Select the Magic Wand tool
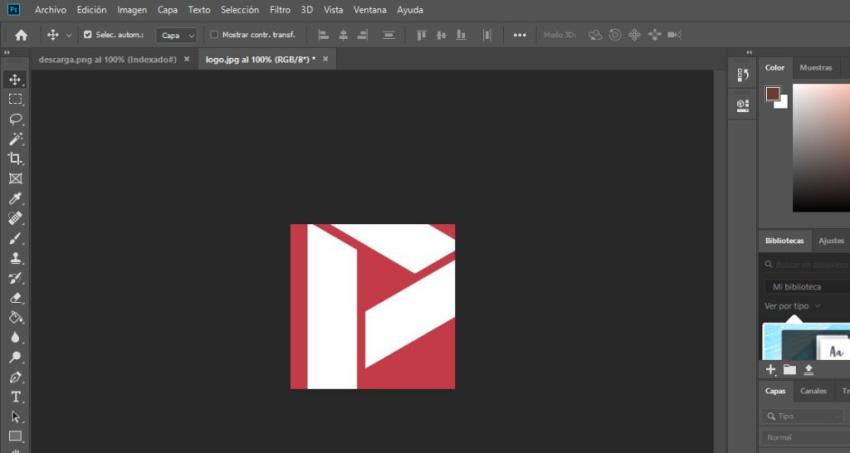 coord(15,139)
